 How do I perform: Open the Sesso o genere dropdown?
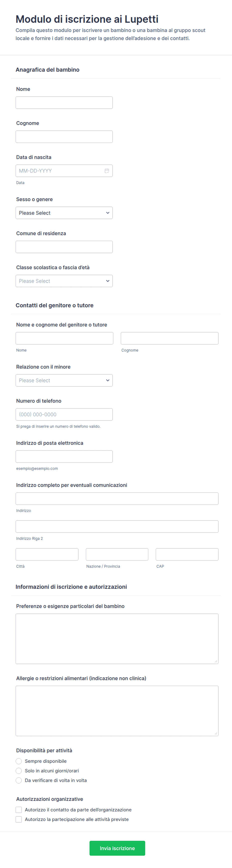(x=64, y=213)
